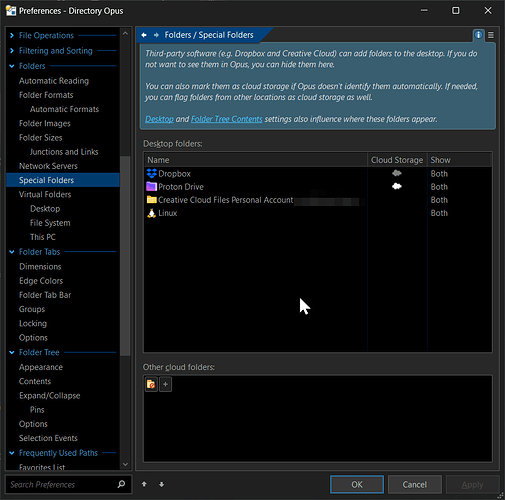
Task: Expand the File Operations category
Action: click(12, 35)
